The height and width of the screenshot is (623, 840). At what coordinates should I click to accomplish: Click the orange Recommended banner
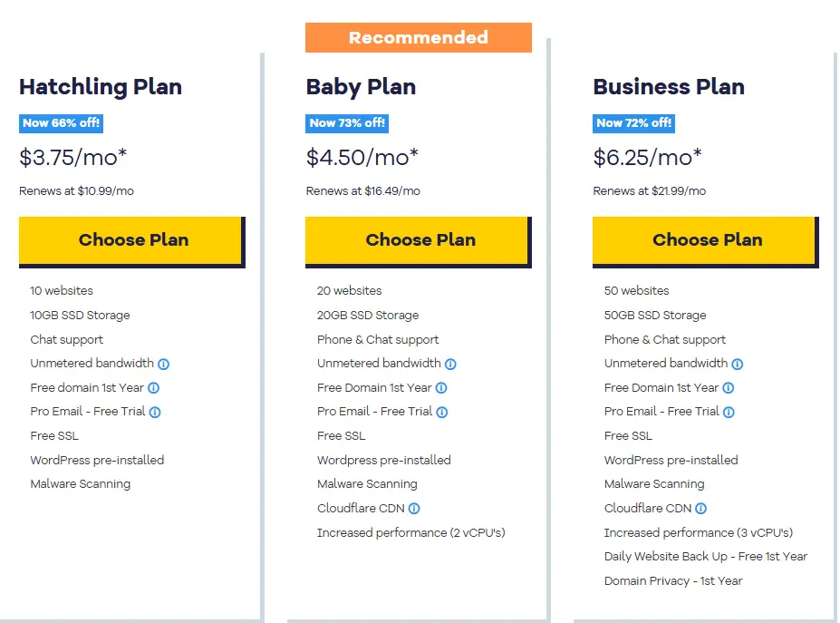pyautogui.click(x=418, y=38)
